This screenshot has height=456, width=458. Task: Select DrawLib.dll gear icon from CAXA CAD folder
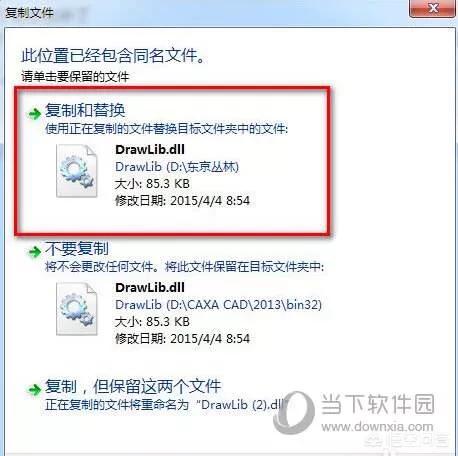pyautogui.click(x=77, y=309)
